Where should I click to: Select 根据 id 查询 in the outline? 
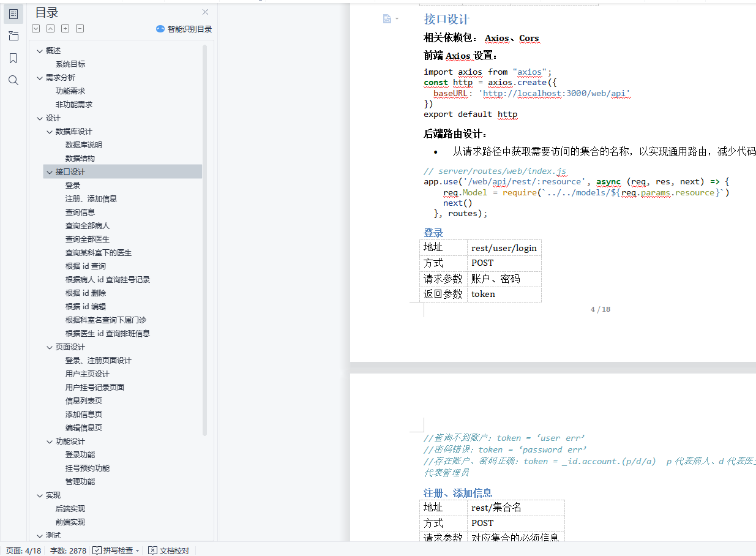(86, 266)
